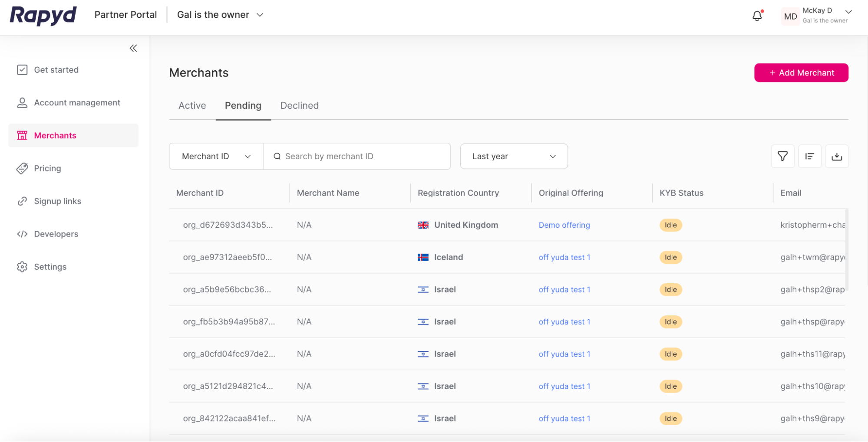The width and height of the screenshot is (868, 442).
Task: Open the sort options icon
Action: [809, 156]
